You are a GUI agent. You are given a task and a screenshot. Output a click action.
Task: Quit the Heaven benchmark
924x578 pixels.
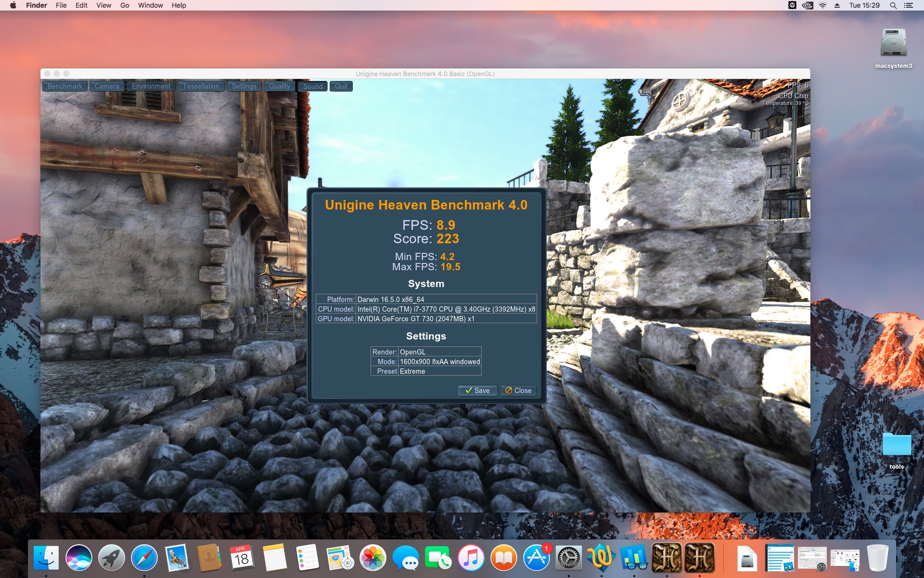(x=341, y=86)
